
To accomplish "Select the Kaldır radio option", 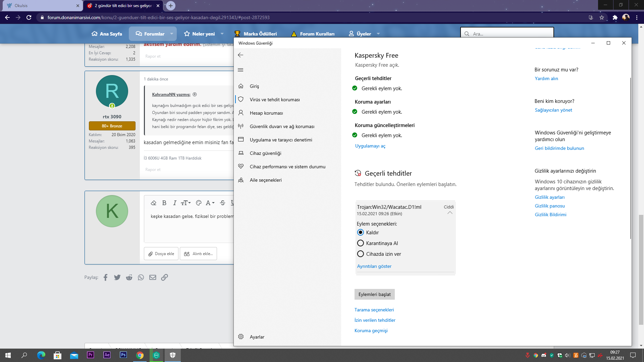I will (x=361, y=232).
